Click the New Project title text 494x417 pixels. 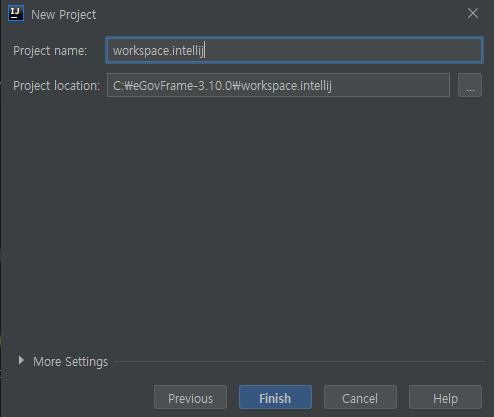click(x=64, y=15)
